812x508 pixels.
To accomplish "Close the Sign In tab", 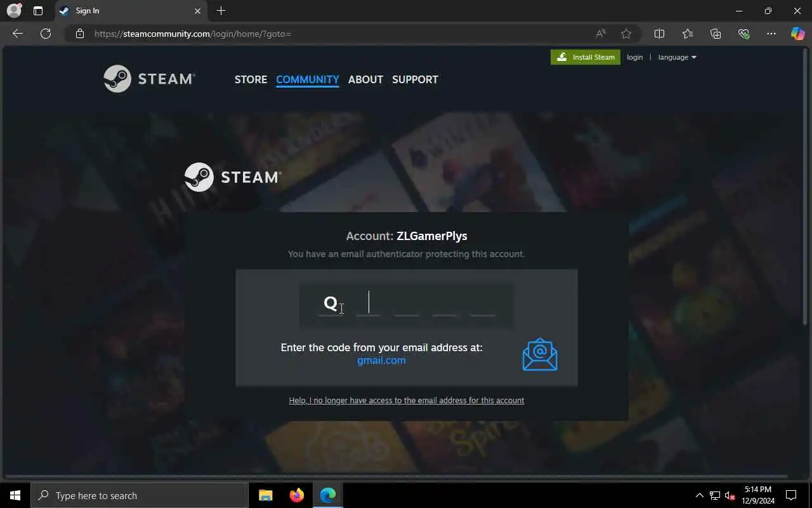I will point(197,11).
